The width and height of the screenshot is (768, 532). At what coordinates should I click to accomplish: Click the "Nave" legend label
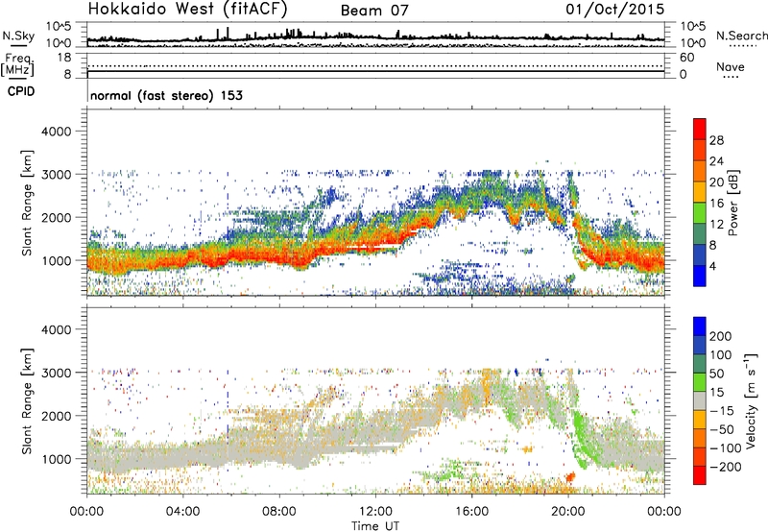pos(731,67)
